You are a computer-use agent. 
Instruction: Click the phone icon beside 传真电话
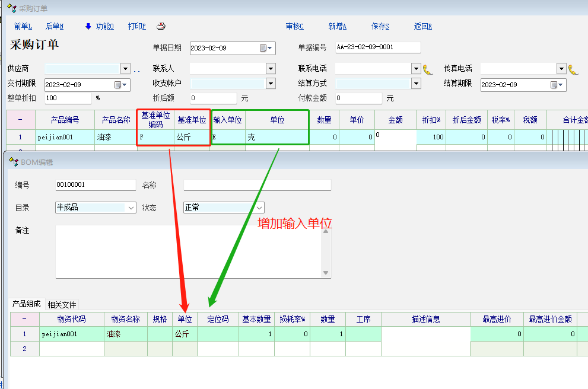coord(573,69)
